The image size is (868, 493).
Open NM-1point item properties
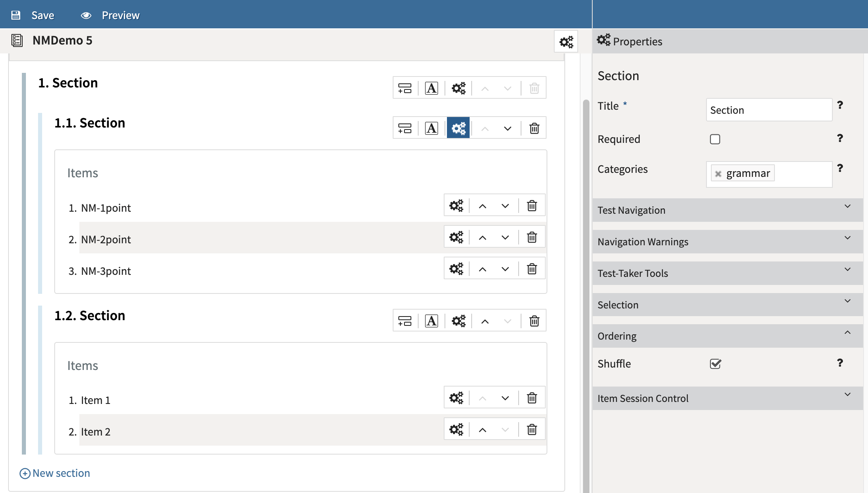coord(456,206)
